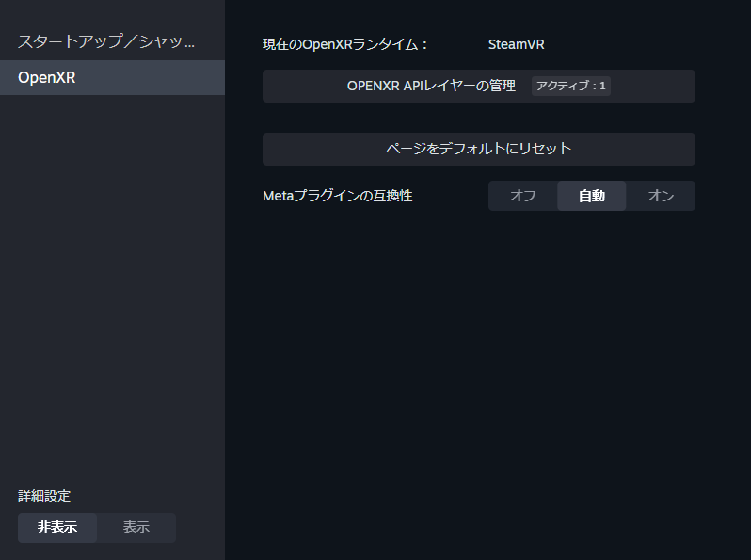Choose automatic Meta plugin compatibility

(591, 196)
